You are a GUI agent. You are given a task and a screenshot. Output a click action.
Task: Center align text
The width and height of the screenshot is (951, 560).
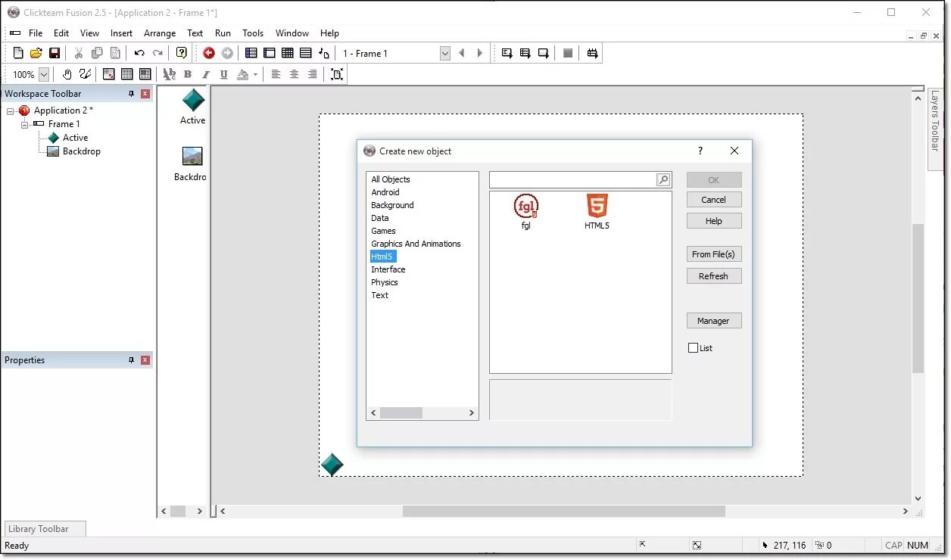294,74
